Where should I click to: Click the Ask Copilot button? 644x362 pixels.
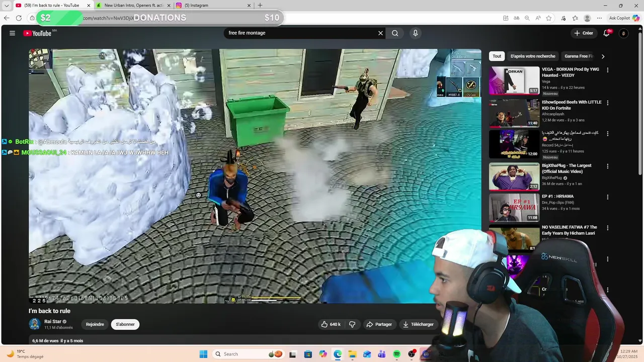tap(624, 18)
